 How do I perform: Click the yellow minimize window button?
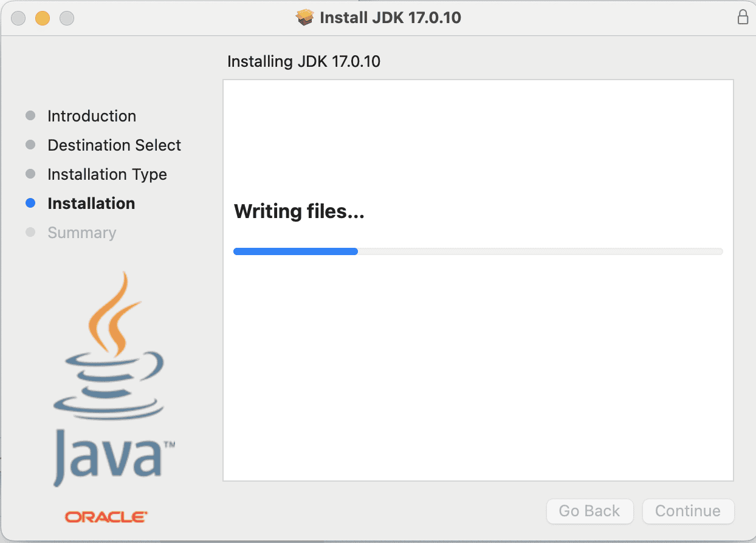[43, 18]
